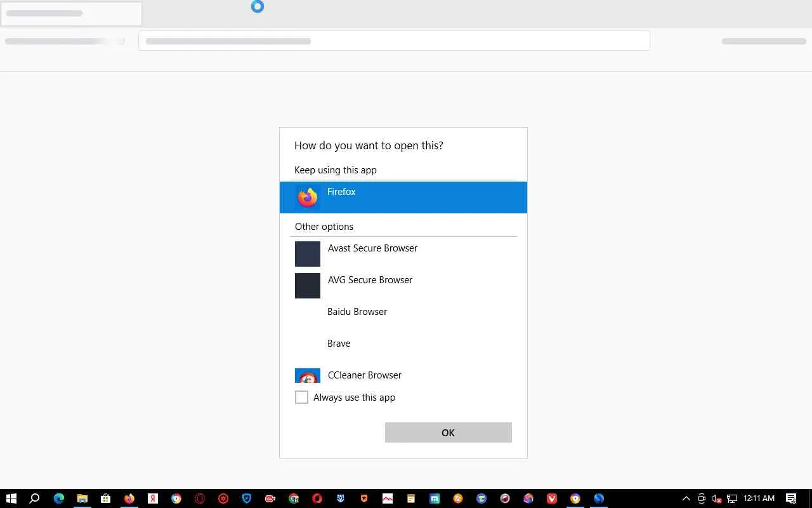This screenshot has width=812, height=508.
Task: Open the Action Center notifications icon
Action: (791, 498)
